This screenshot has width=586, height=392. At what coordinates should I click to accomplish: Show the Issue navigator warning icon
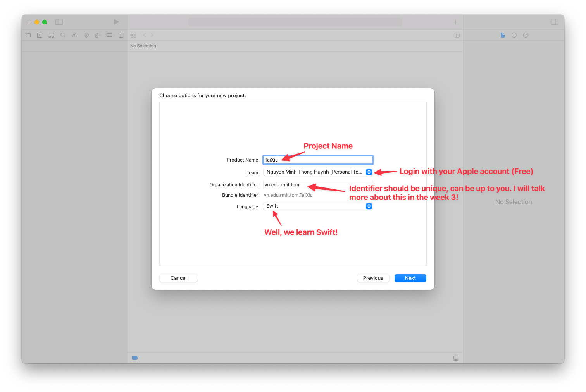click(74, 35)
